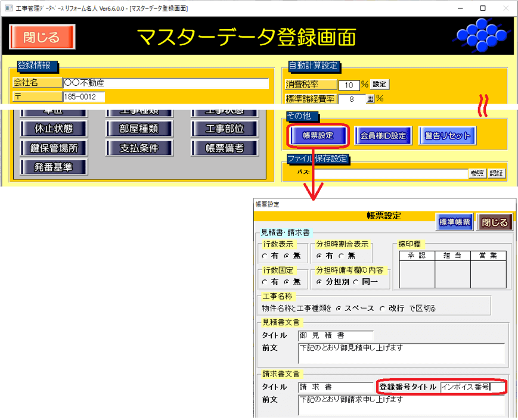Click the app icon in the title bar
Screen dimensions: 518x420
click(8, 8)
